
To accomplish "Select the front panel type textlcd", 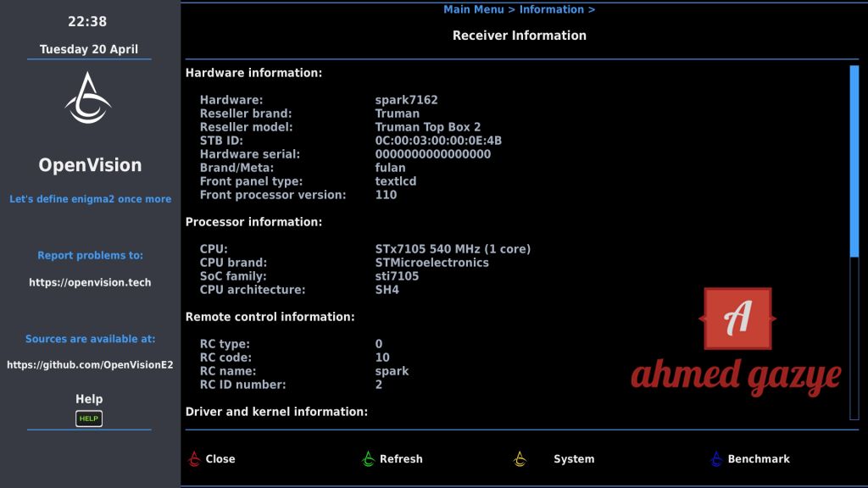I will point(396,181).
